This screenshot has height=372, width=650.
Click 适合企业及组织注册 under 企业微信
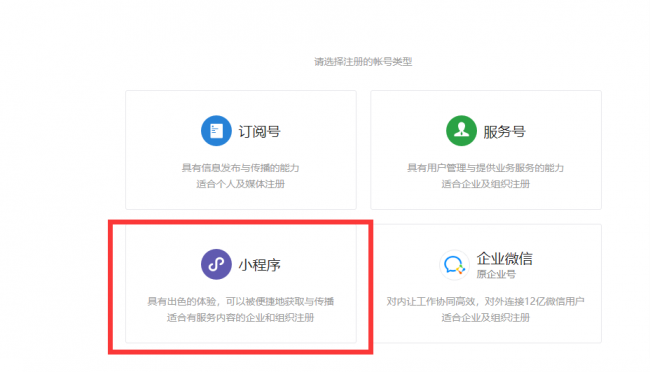click(485, 317)
